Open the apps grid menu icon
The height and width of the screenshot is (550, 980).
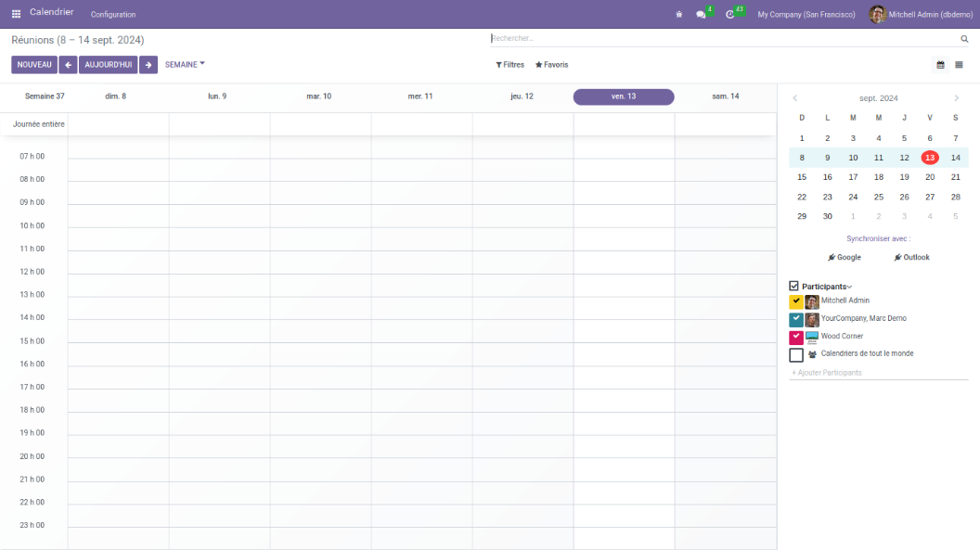[x=17, y=14]
